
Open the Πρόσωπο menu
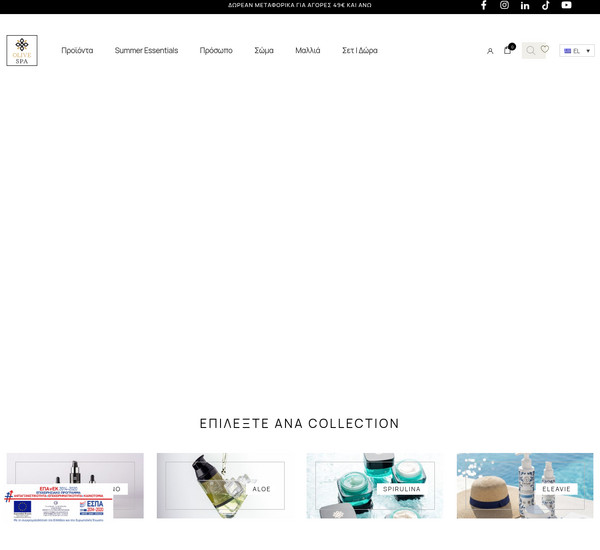216,51
